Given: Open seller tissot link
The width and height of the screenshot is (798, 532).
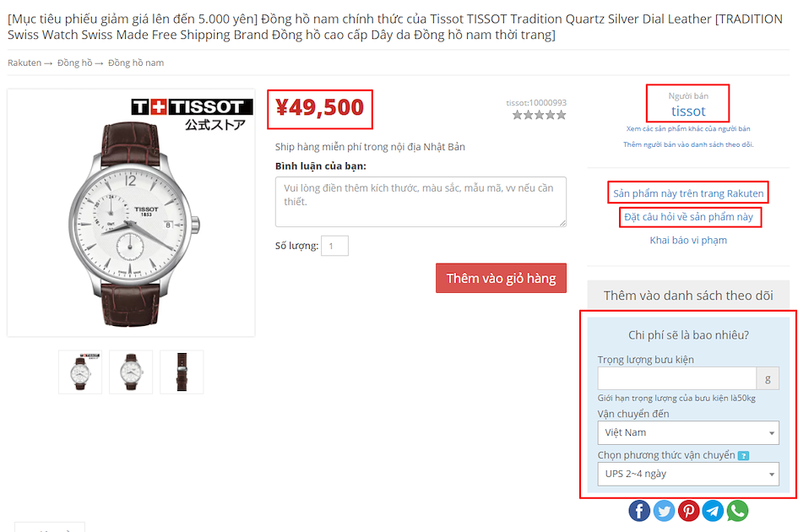Looking at the screenshot, I should coord(688,111).
